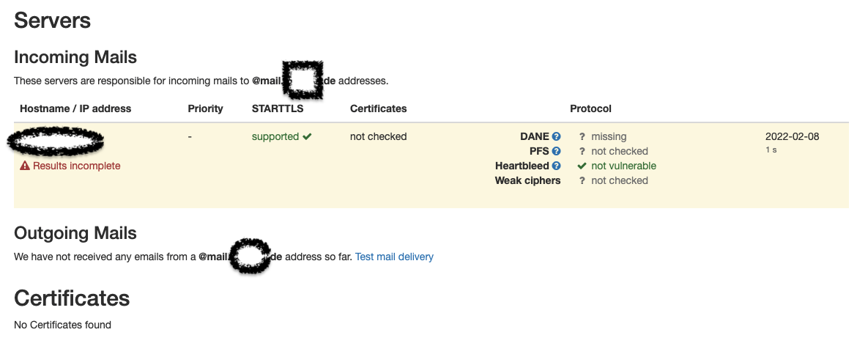Click the 2022-02-08 test date
868x346 pixels.
[792, 136]
